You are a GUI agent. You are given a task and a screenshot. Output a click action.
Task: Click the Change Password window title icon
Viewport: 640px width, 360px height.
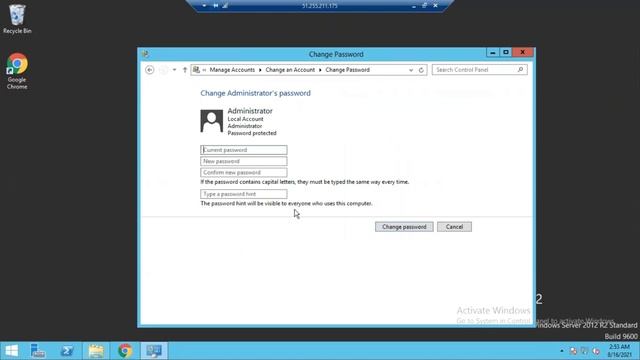(x=145, y=54)
